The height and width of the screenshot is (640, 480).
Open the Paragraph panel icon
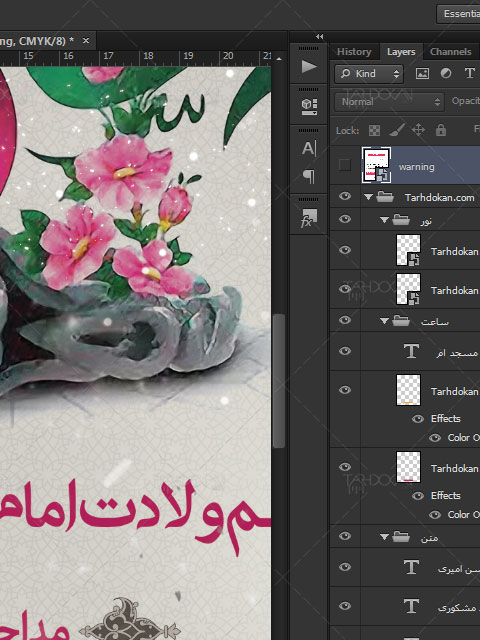point(309,176)
